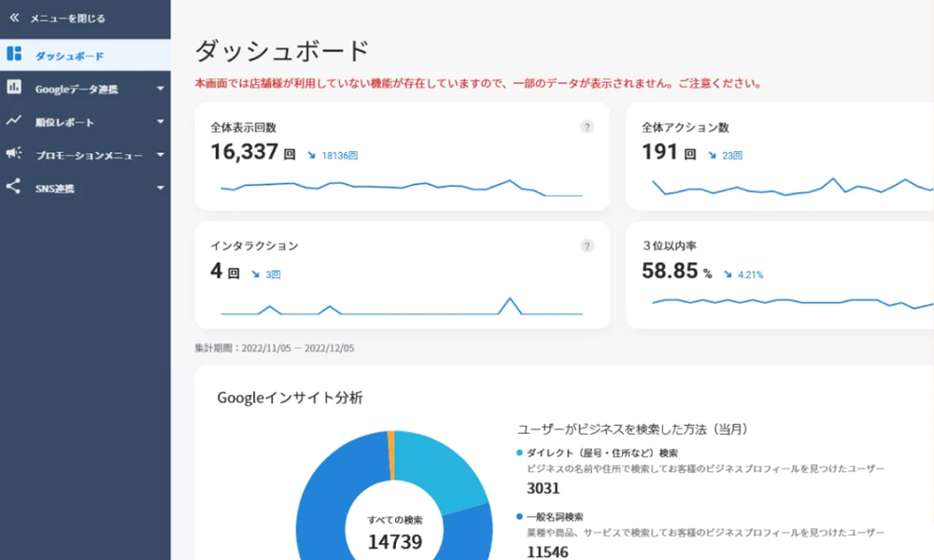Click the Googleデータ連携 chart icon
Image resolution: width=934 pixels, height=560 pixels.
click(x=14, y=89)
